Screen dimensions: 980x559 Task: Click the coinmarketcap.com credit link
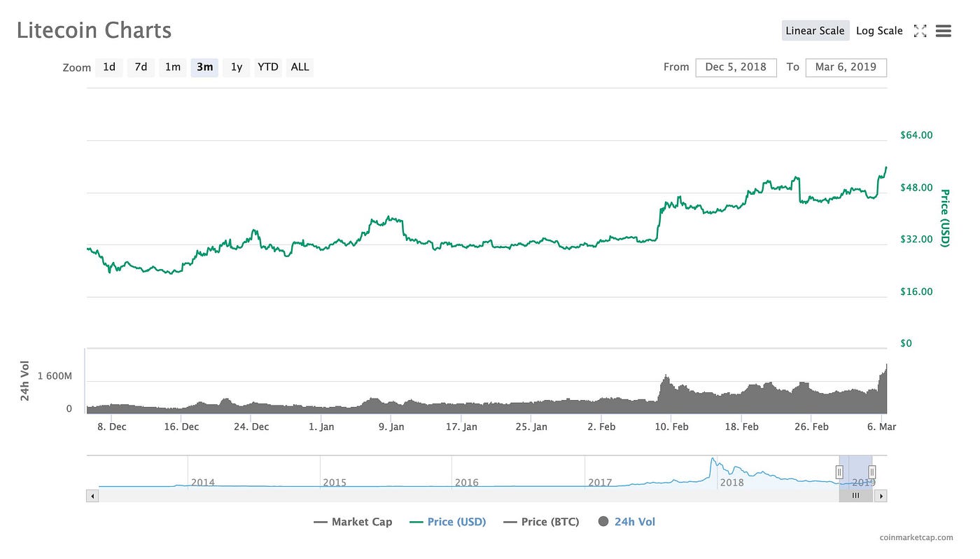pyautogui.click(x=916, y=538)
